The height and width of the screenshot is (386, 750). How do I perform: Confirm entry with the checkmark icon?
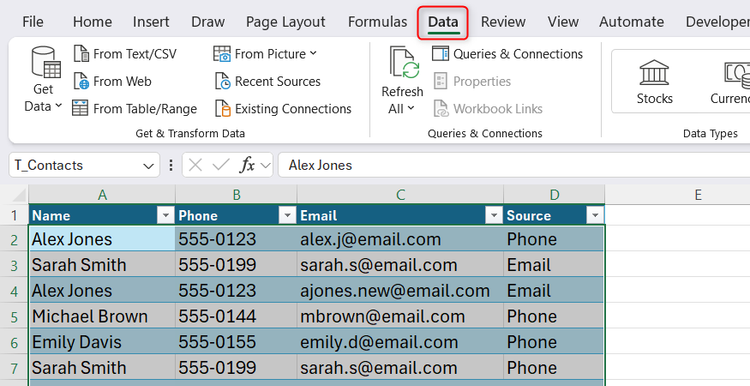[x=221, y=165]
